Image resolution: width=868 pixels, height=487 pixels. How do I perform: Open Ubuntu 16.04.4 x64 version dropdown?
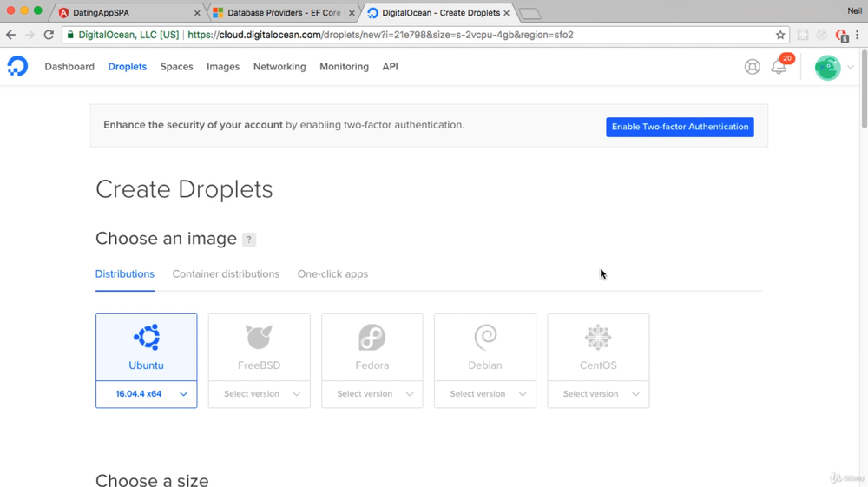(x=146, y=394)
